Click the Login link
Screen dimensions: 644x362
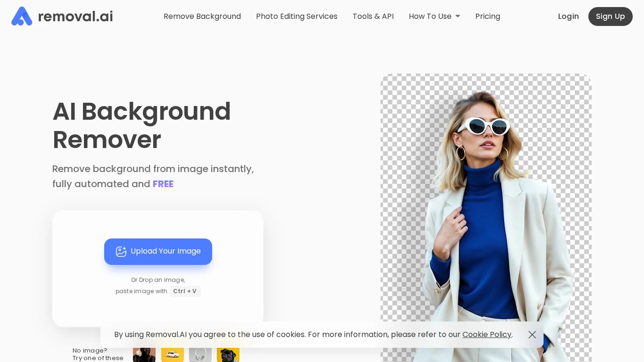[x=568, y=16]
